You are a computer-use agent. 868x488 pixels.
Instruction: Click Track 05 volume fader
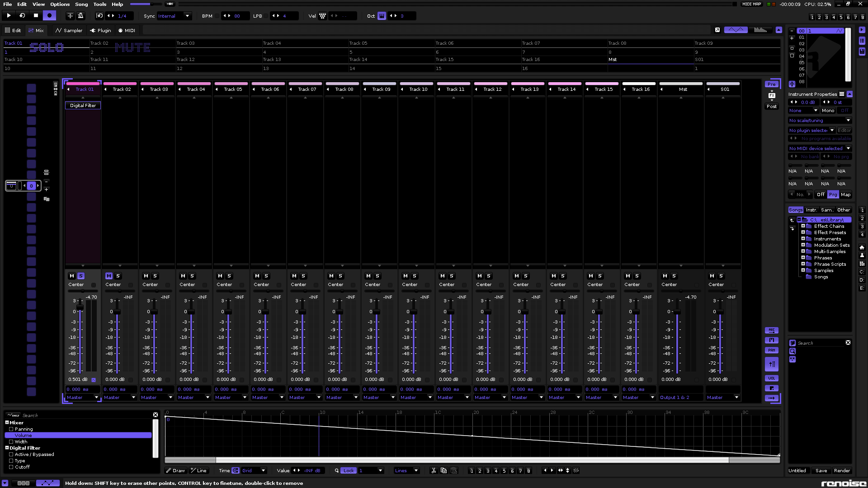tap(229, 312)
